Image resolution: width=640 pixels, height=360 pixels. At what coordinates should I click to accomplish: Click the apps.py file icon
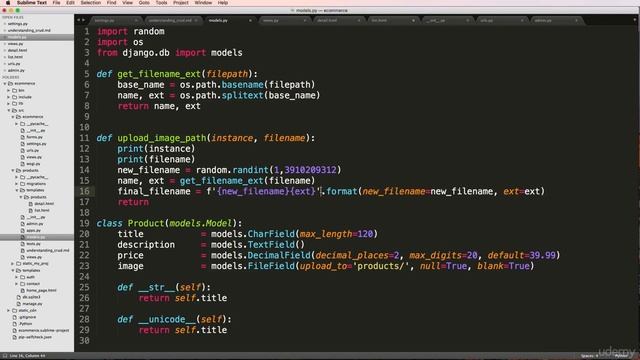[x=23, y=230]
